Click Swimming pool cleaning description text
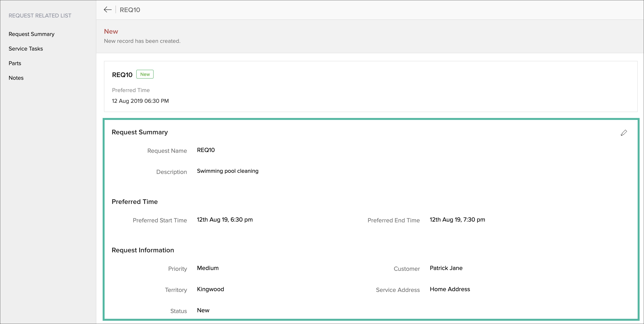The image size is (644, 324). [x=227, y=171]
